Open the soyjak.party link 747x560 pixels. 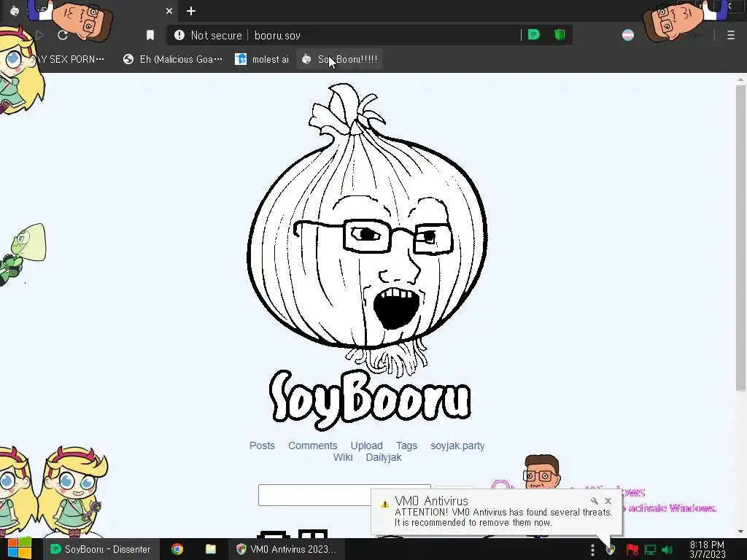(457, 446)
